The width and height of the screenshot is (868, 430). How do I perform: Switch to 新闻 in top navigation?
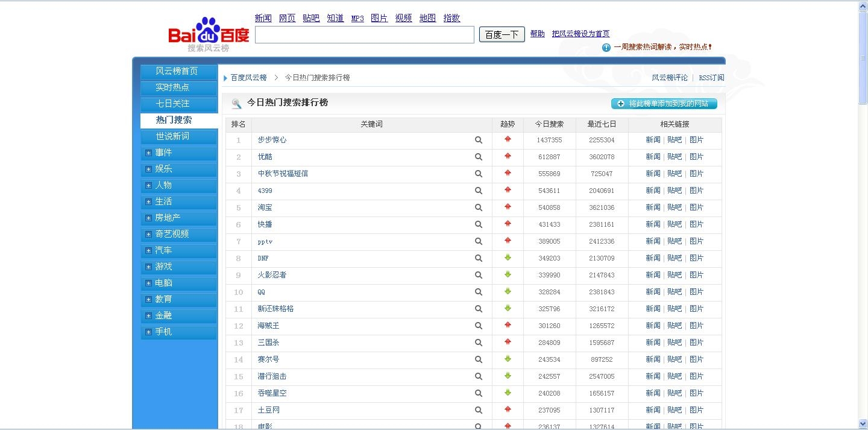263,18
